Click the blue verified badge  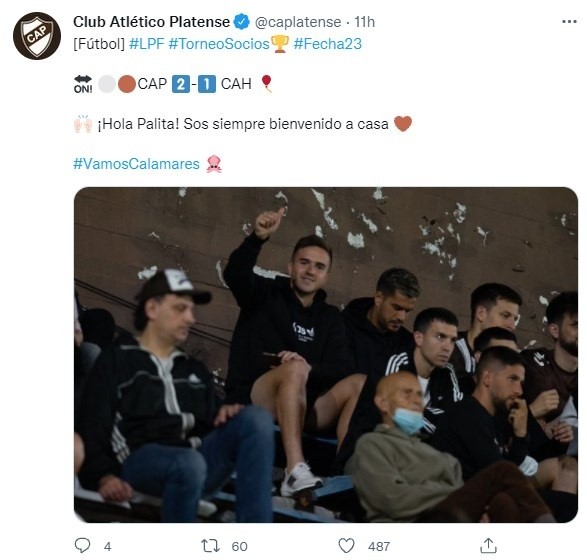(x=241, y=22)
